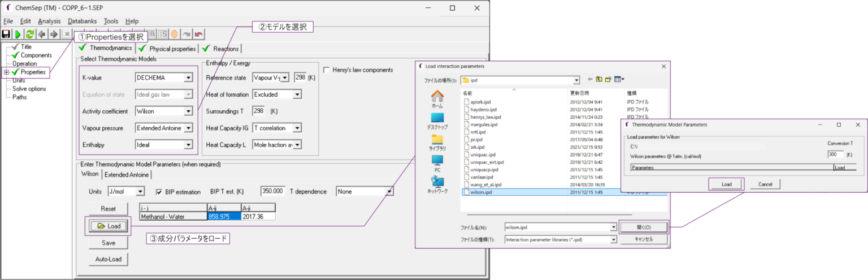Click the ネットワーク location icon
The height and width of the screenshot is (280, 868).
[x=437, y=185]
